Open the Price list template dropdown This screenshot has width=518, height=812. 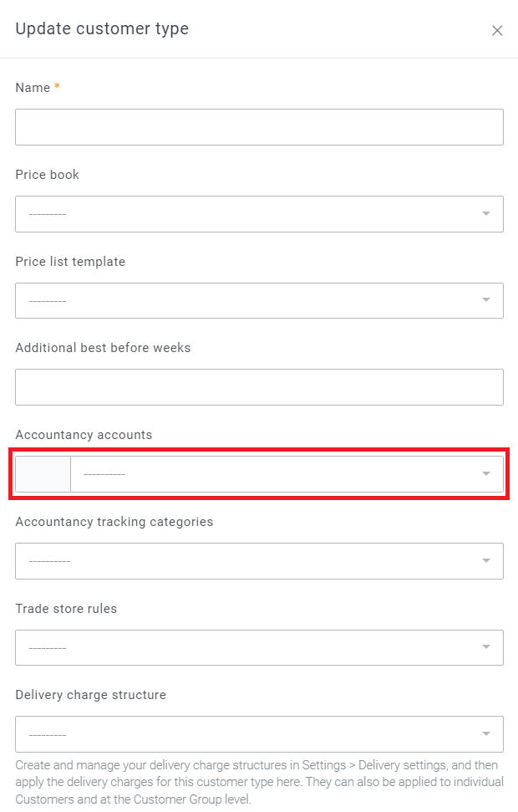click(251, 301)
